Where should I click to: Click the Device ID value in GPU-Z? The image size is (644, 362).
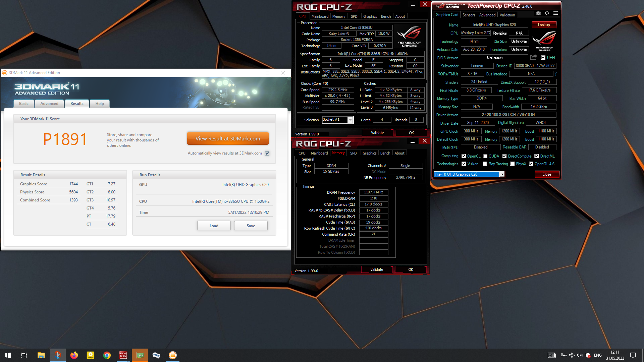pos(535,66)
